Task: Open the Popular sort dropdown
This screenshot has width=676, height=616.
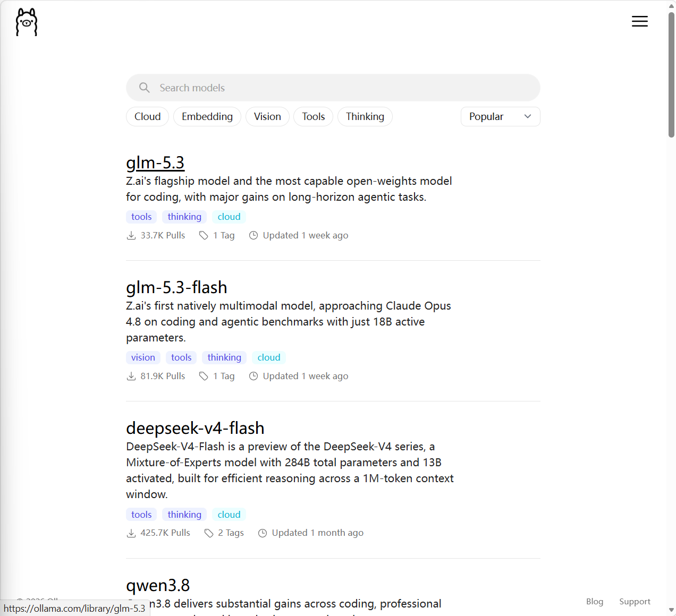Action: pos(501,117)
